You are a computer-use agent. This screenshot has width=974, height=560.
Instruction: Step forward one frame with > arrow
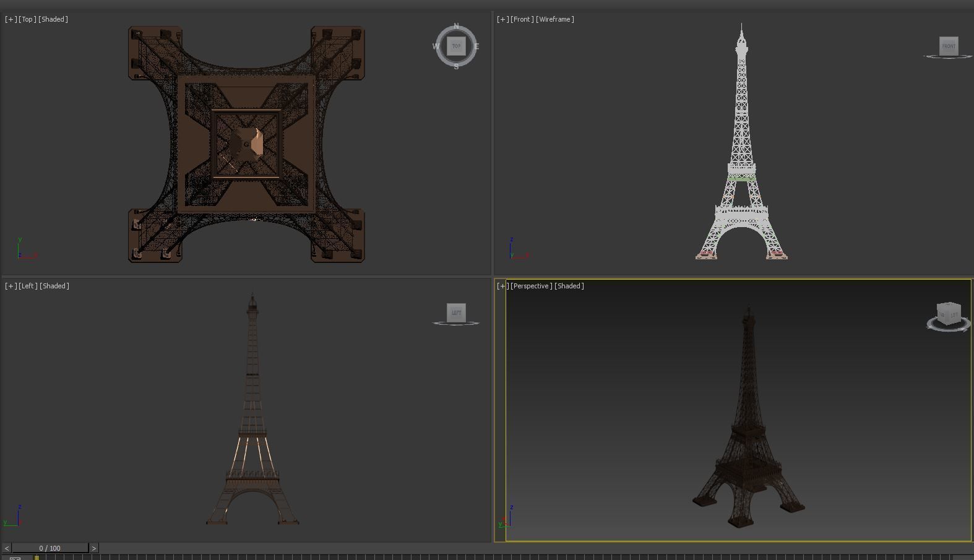93,548
